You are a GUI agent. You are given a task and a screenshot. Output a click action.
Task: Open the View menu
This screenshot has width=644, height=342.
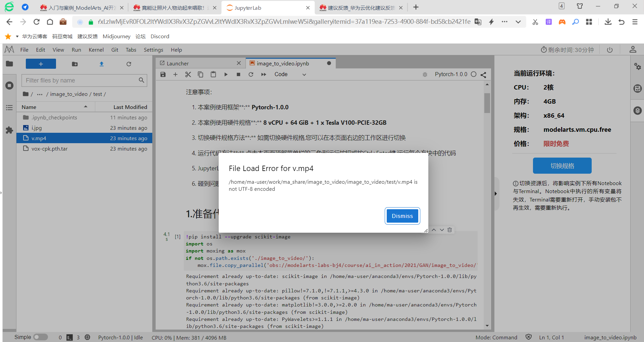click(58, 50)
